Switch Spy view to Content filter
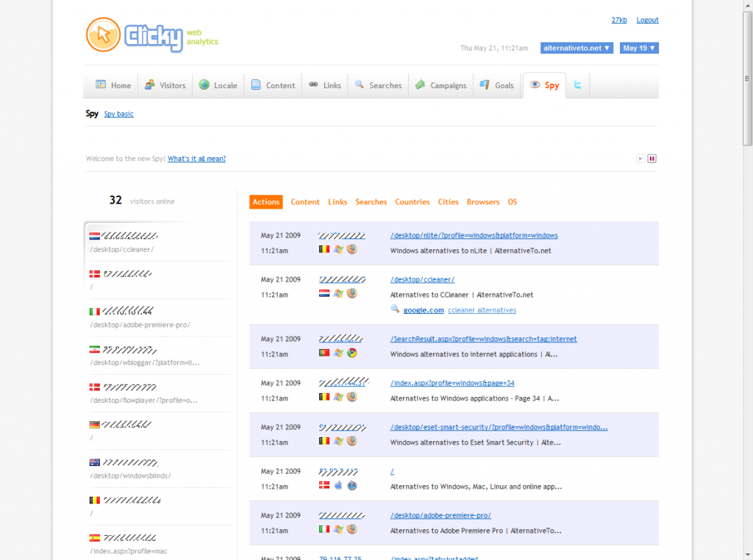Viewport: 753px width, 560px height. point(305,202)
